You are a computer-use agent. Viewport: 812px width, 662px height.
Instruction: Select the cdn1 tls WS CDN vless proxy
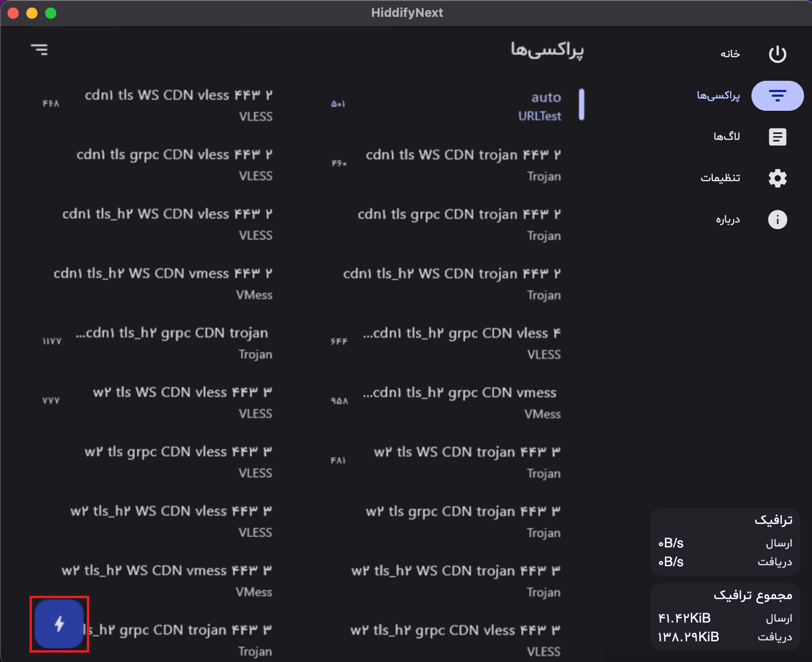tap(178, 104)
